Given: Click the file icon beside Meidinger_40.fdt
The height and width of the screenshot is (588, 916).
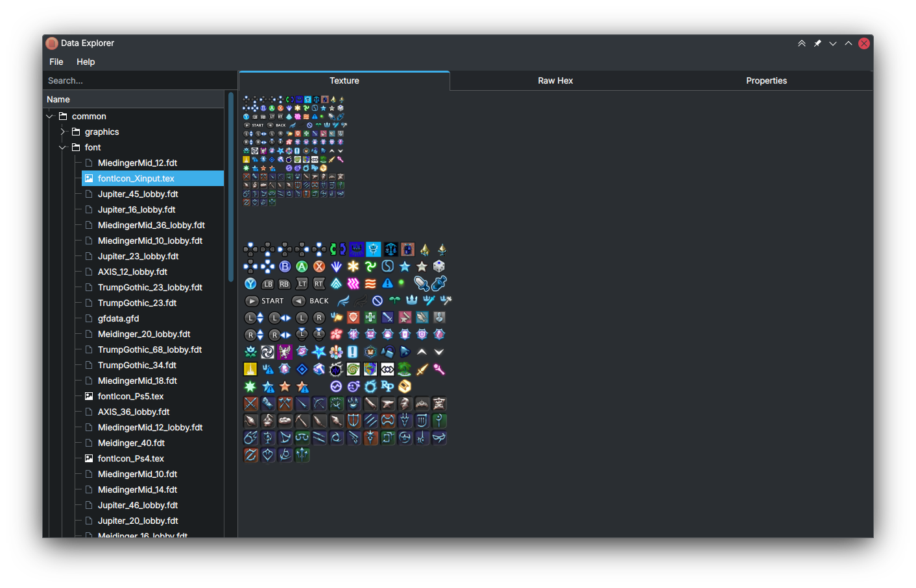Looking at the screenshot, I should (x=89, y=443).
